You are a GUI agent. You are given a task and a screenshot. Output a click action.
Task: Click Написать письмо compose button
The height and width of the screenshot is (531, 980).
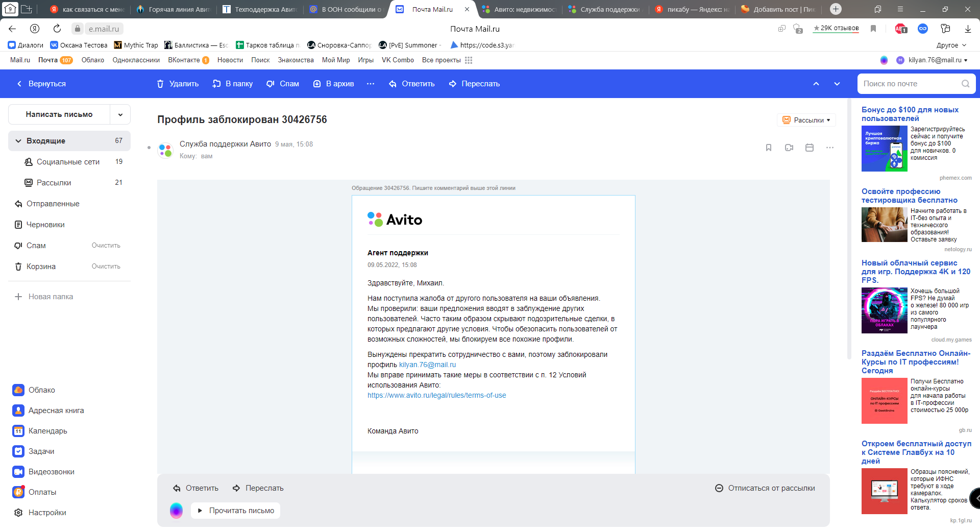click(x=59, y=114)
